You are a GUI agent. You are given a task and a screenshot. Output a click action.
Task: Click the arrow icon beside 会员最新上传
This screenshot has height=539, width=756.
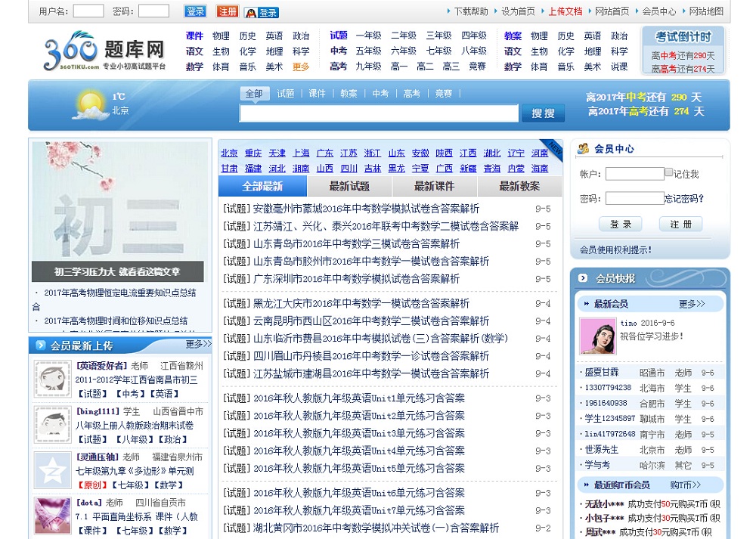pyautogui.click(x=41, y=345)
